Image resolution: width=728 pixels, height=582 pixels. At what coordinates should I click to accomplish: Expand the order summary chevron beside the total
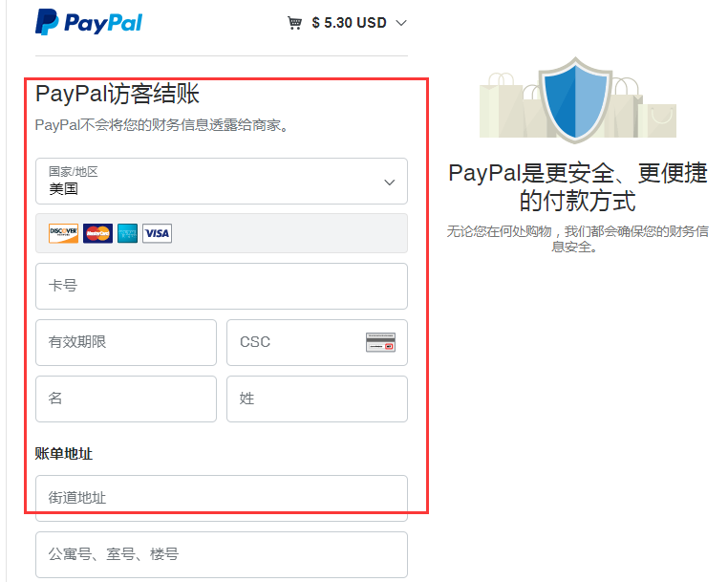[401, 23]
